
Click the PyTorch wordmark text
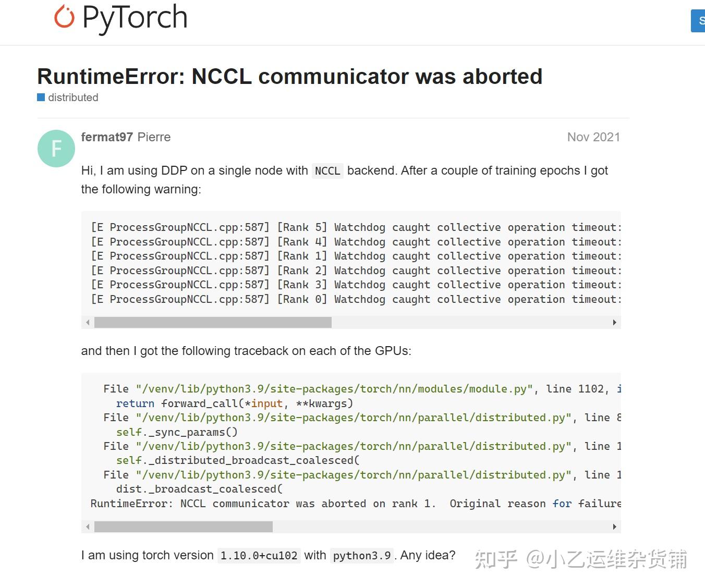click(x=135, y=17)
